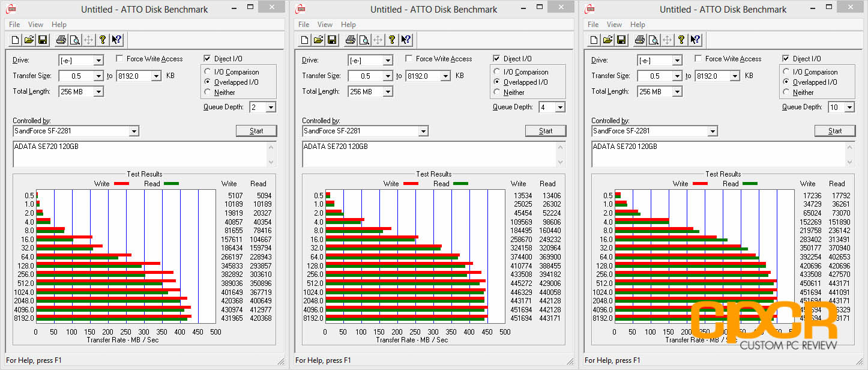
Task: Open Queue Depth dropdown showing 2
Action: [271, 107]
